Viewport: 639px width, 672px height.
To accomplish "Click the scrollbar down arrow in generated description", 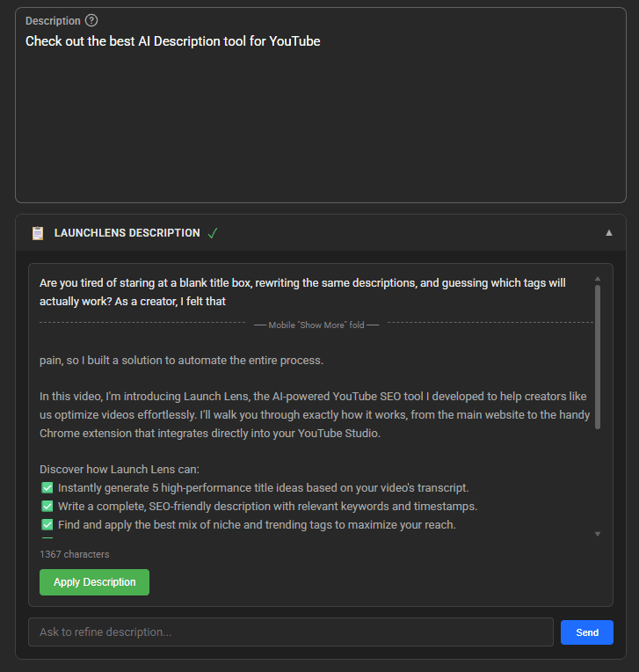I will click(598, 534).
